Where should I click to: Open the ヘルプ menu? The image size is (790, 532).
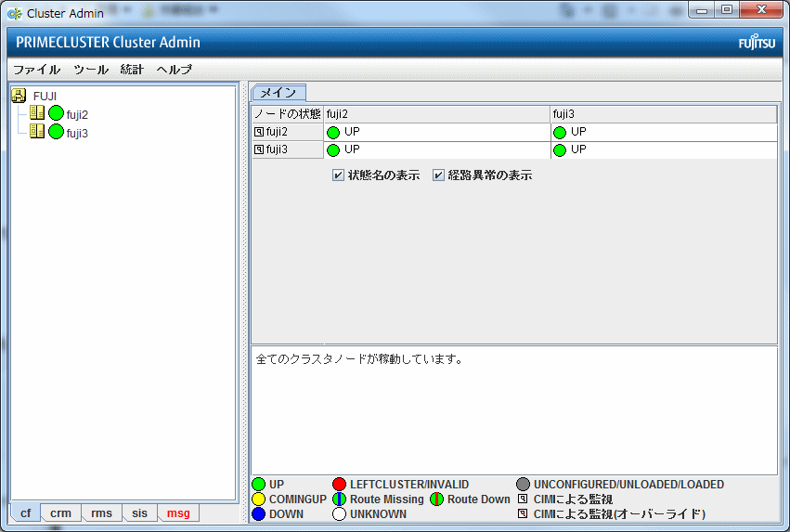[x=174, y=70]
